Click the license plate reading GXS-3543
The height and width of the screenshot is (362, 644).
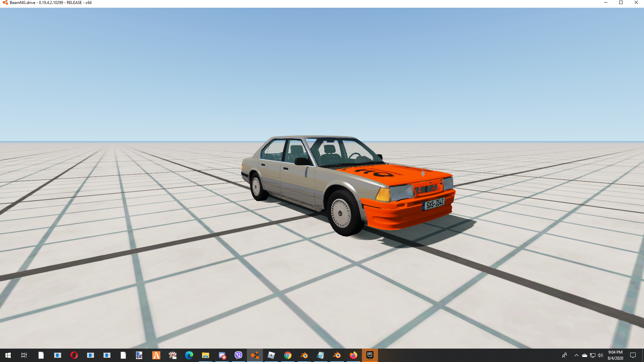pos(434,204)
